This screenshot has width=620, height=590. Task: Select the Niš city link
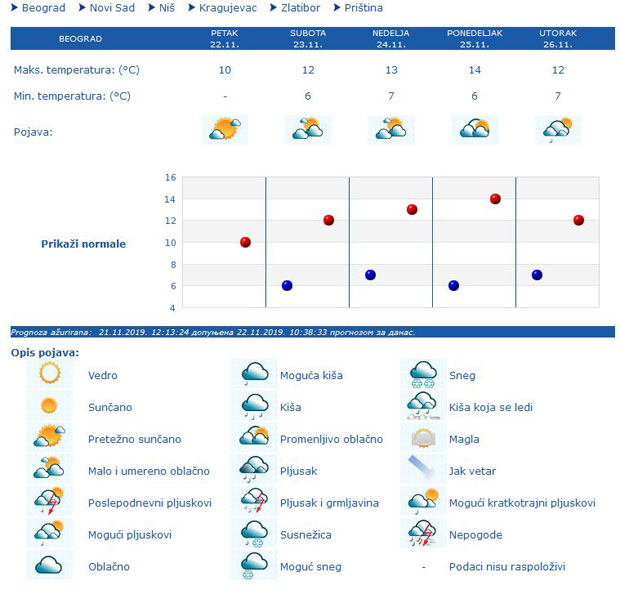[165, 8]
